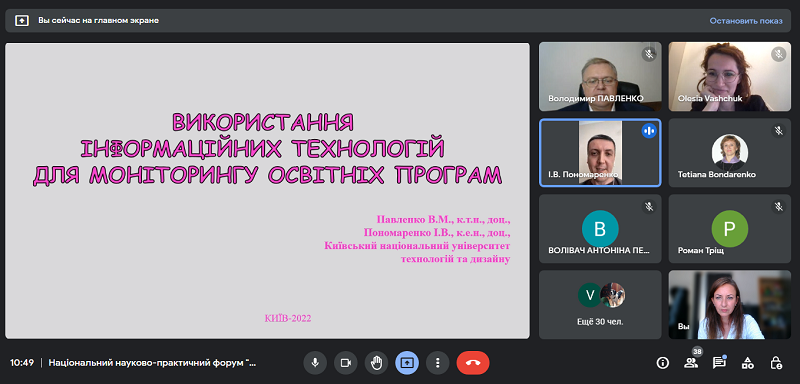Click the blue present screen icon
The image size is (800, 384).
click(407, 363)
